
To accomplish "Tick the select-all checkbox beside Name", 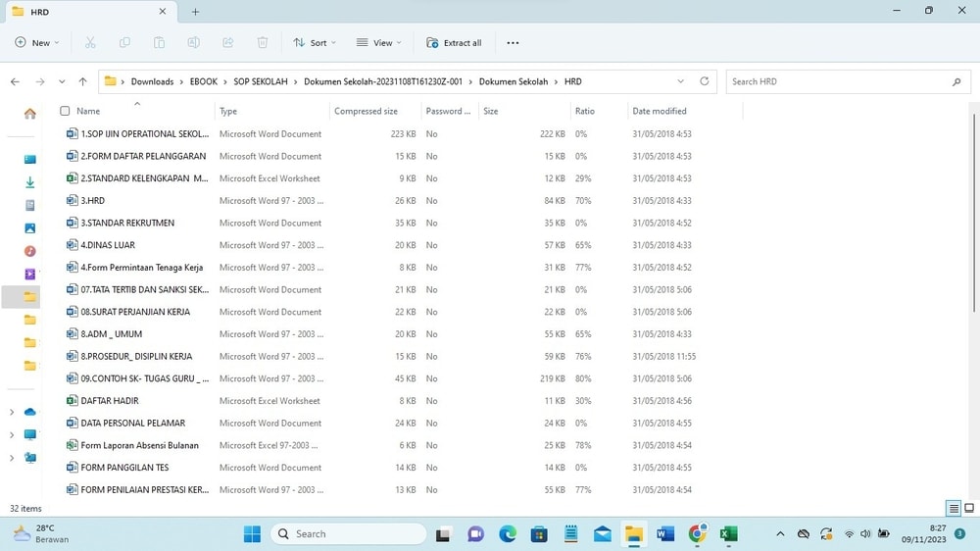I will [65, 111].
